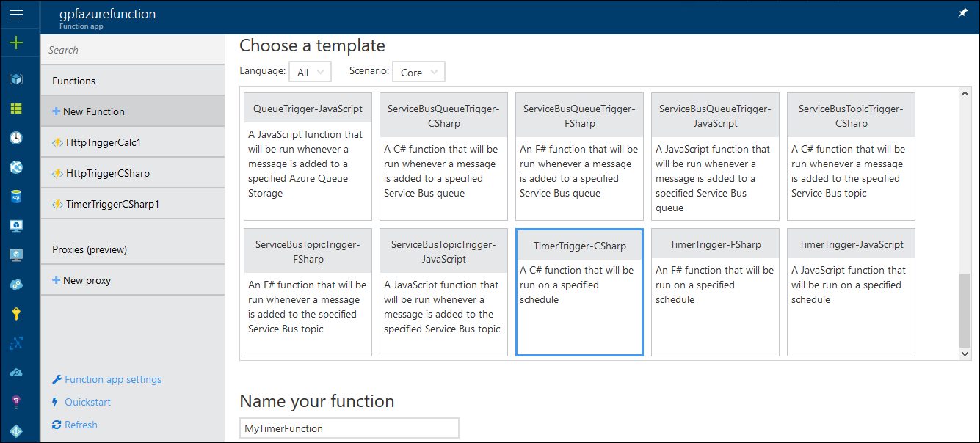Open the dotted arrows network icon
980x443 pixels.
click(x=15, y=343)
